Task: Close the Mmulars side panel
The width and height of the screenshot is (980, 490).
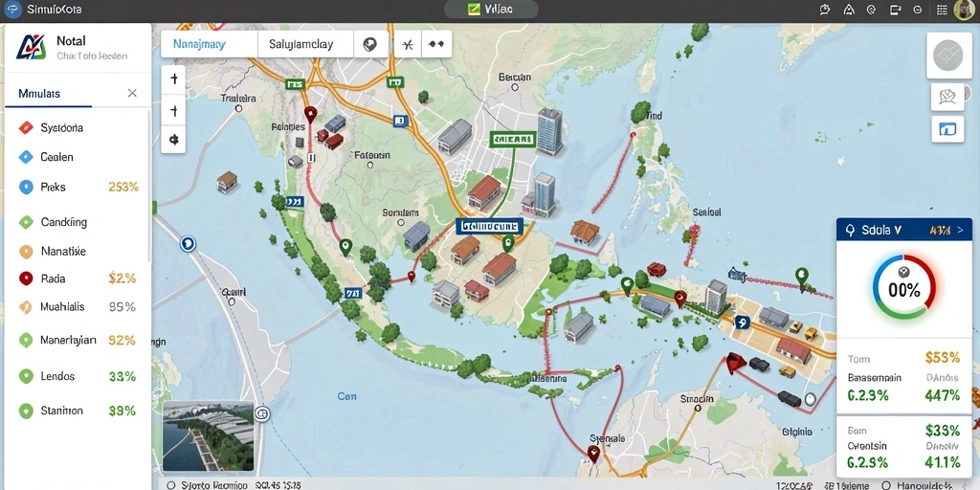Action: 132,93
